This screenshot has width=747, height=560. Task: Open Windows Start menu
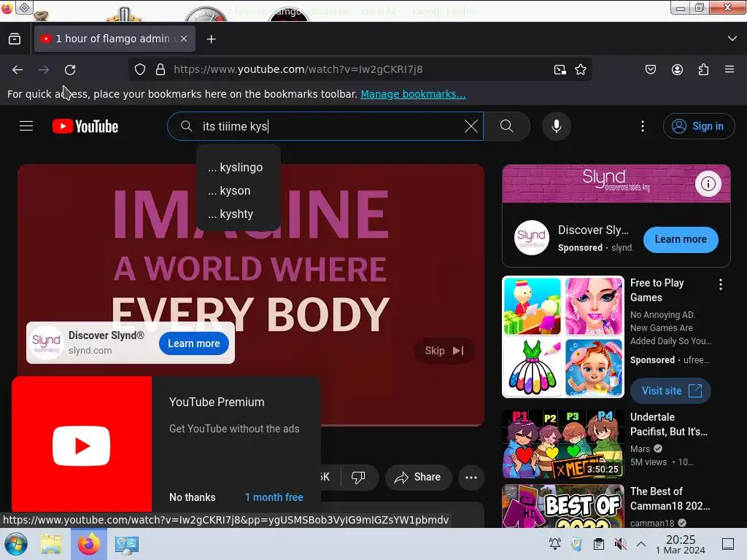coord(16,544)
